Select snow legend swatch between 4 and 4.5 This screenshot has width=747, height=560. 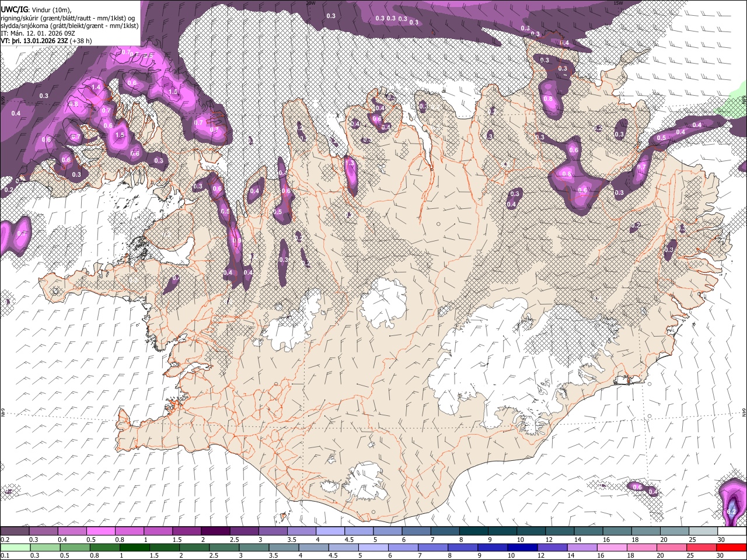[x=330, y=531]
